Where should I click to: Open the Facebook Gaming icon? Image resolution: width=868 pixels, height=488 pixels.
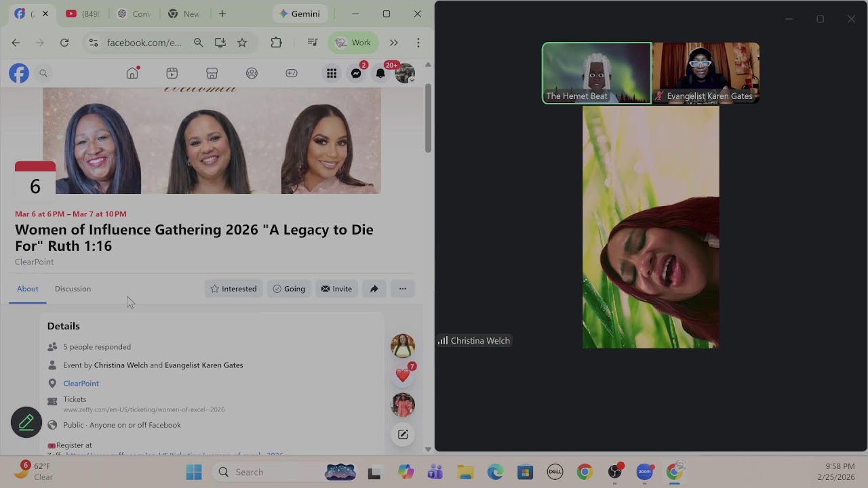292,73
